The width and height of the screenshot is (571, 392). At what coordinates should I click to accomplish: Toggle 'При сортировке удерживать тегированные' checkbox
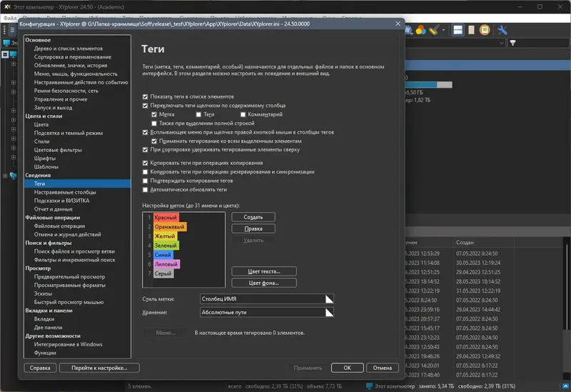click(x=146, y=150)
